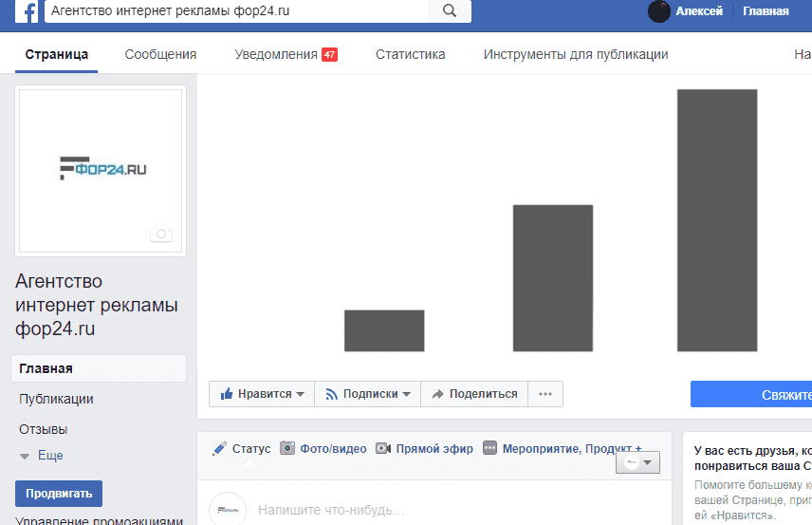Image resolution: width=812 pixels, height=525 pixels.
Task: Open Инструменты для публикации tab
Action: pyautogui.click(x=576, y=54)
